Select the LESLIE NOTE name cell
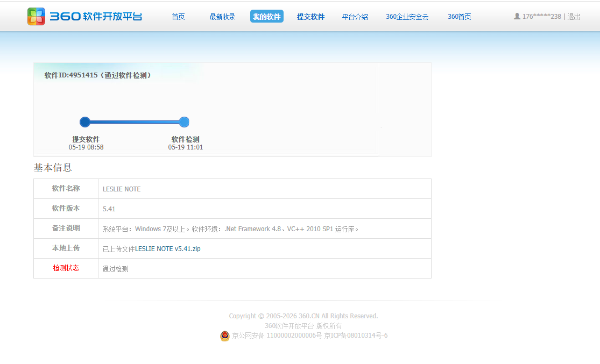The height and width of the screenshot is (364, 600). (x=264, y=189)
